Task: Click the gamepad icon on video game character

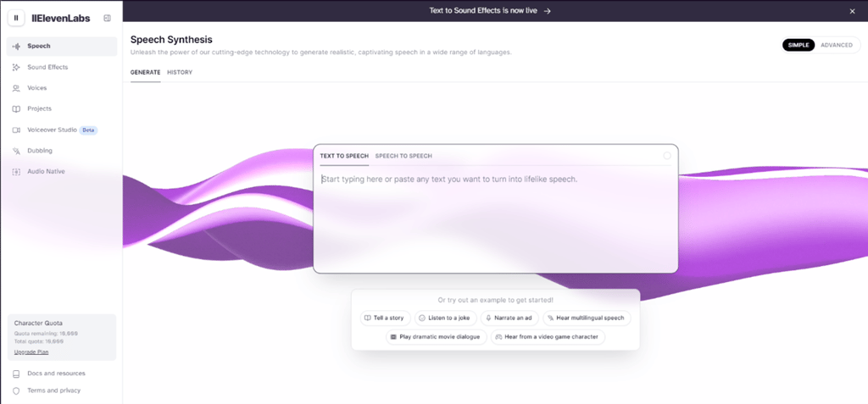Action: (x=498, y=336)
